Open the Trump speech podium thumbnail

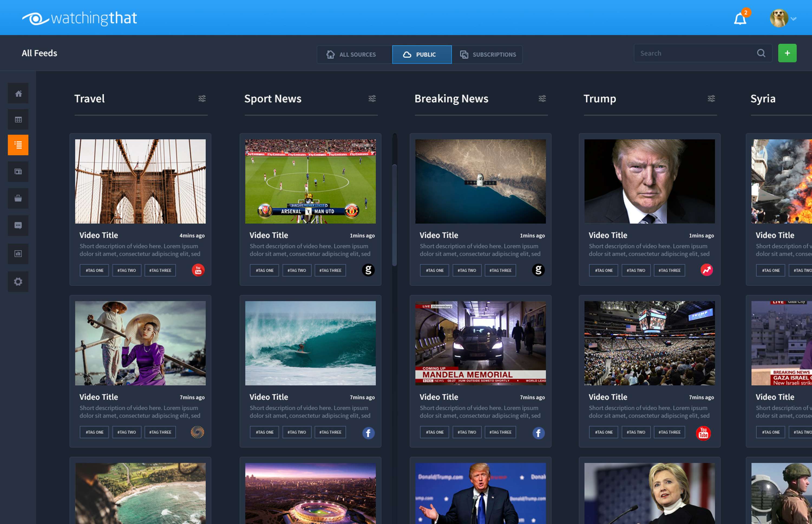pos(480,493)
